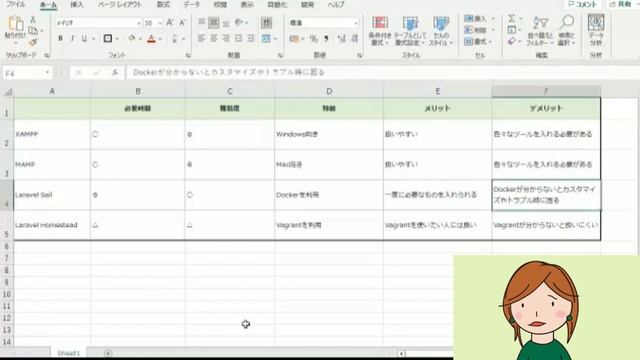Apply comma style
640x360 pixels.
(x=326, y=39)
